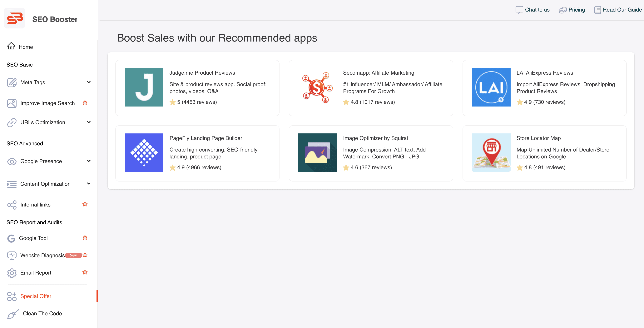Select the Image Optimizer by Squirai icon
The height and width of the screenshot is (328, 644).
coord(317,152)
